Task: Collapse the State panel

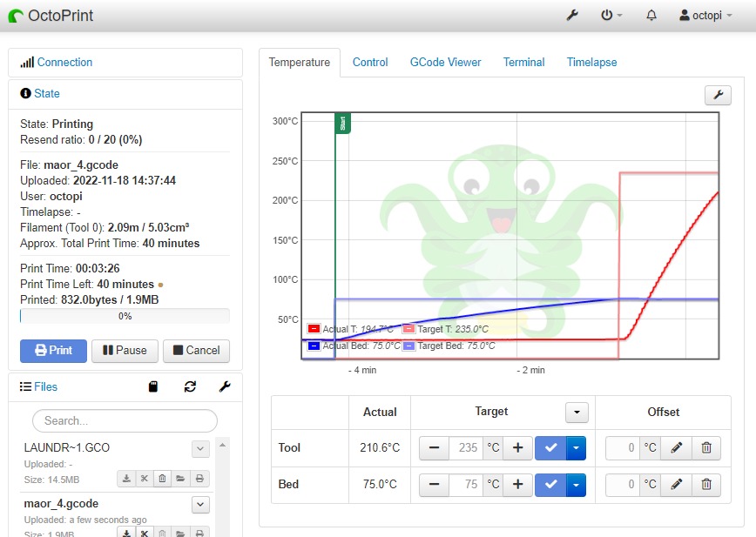Action: (x=47, y=93)
